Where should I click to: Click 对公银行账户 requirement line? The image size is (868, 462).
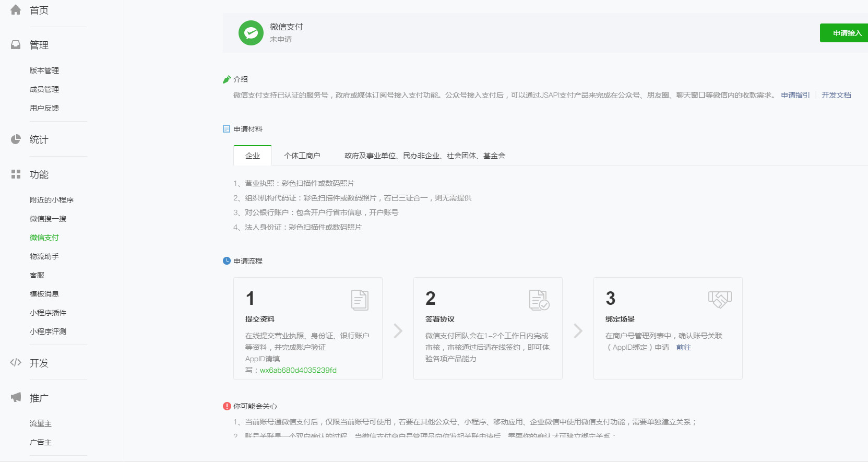coord(316,212)
